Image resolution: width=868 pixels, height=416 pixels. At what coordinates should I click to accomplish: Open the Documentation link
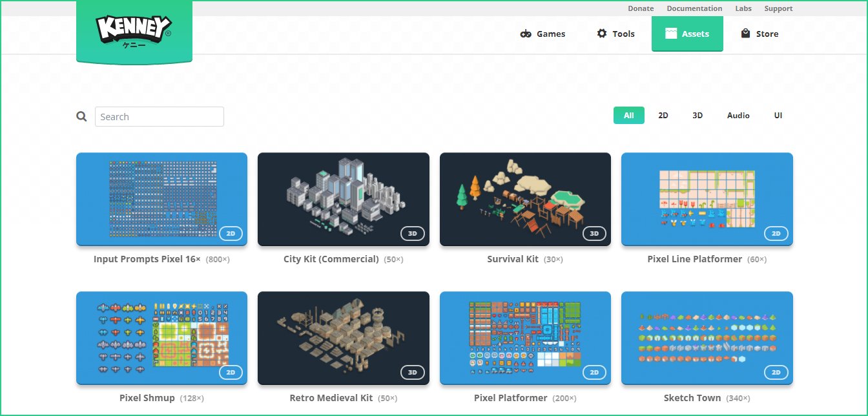(694, 8)
